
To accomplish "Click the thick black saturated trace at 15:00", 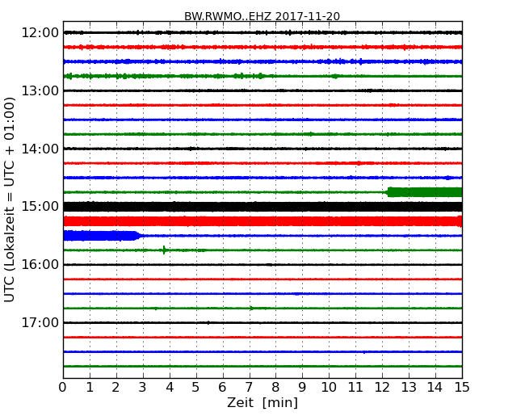I will point(262,207).
